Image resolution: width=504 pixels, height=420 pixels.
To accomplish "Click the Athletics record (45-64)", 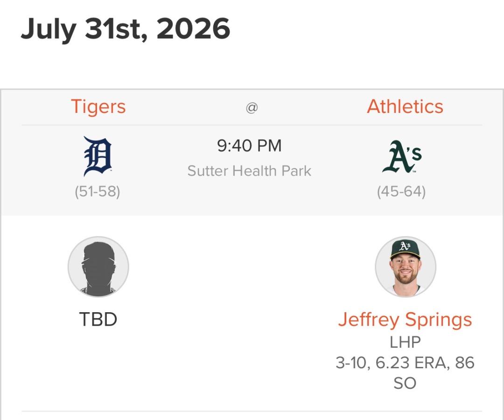I will pyautogui.click(x=401, y=192).
